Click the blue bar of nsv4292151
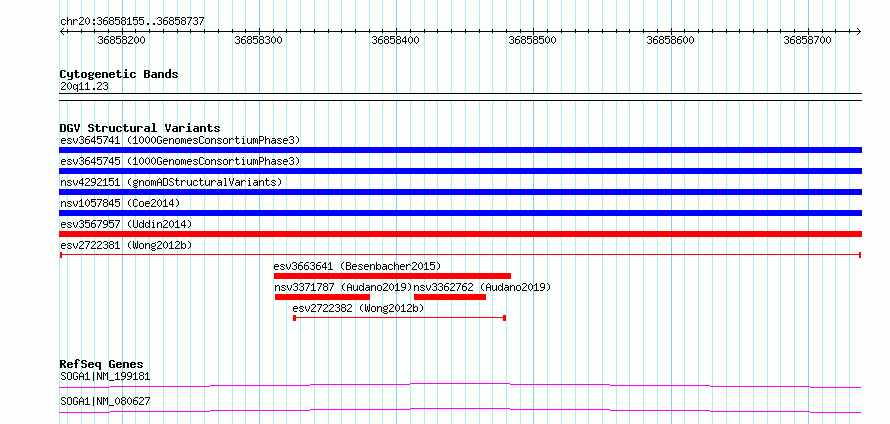 [x=460, y=192]
